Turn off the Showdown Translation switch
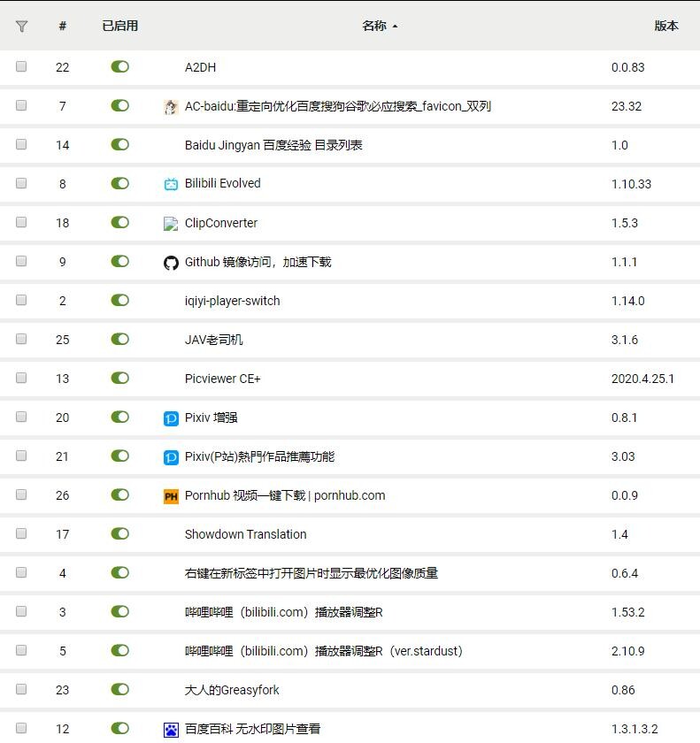Image resolution: width=700 pixels, height=743 pixels. (x=119, y=534)
